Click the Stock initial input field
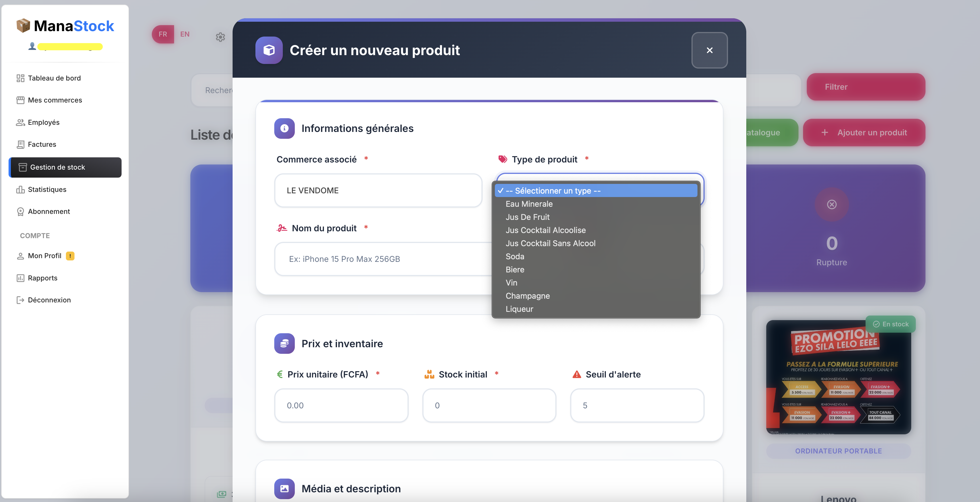The height and width of the screenshot is (502, 980). point(489,405)
